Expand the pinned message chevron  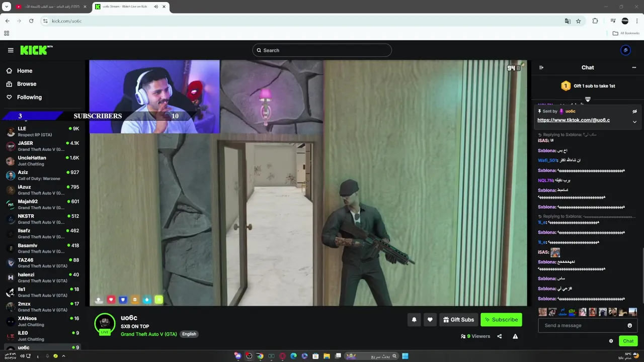[x=634, y=122]
